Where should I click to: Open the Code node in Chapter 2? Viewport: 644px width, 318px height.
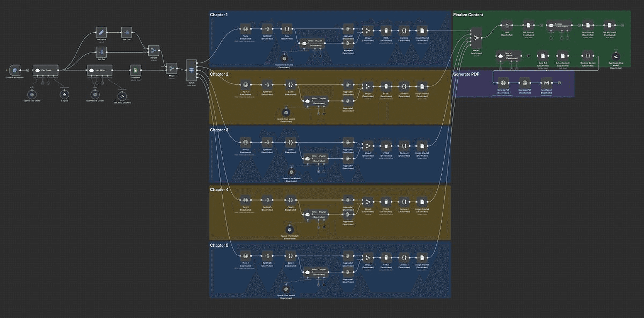click(291, 85)
